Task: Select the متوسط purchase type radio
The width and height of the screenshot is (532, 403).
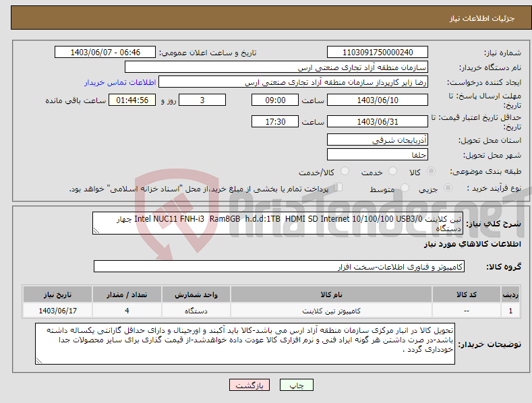Action: pyautogui.click(x=405, y=187)
